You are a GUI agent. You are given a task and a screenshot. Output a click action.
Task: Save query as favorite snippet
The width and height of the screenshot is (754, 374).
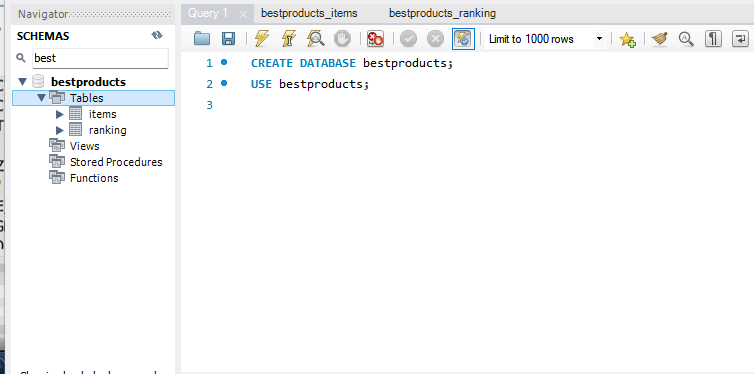pyautogui.click(x=628, y=38)
